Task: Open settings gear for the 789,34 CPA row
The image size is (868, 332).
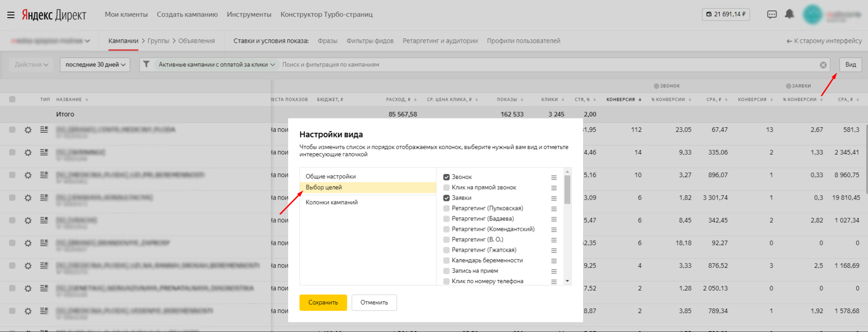Action: (x=28, y=311)
